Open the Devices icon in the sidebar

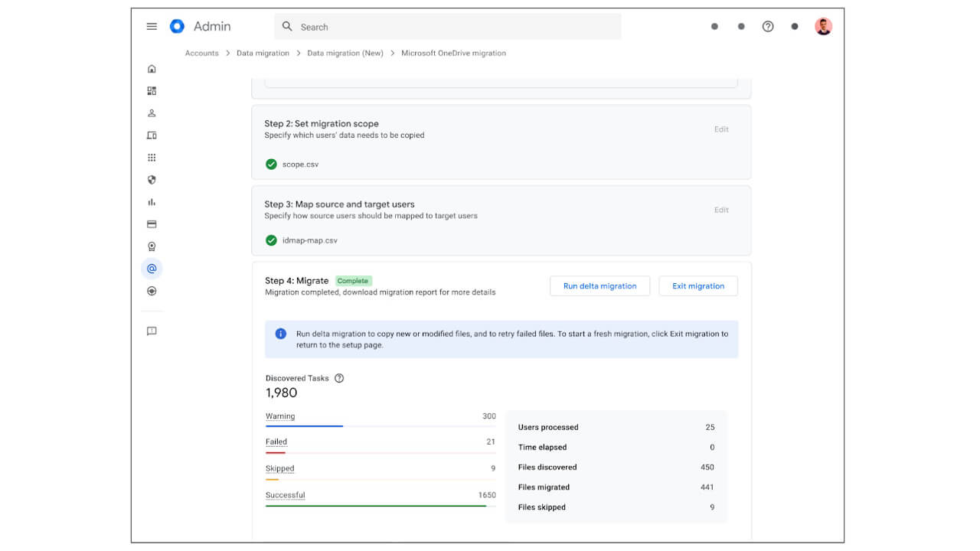pos(152,135)
